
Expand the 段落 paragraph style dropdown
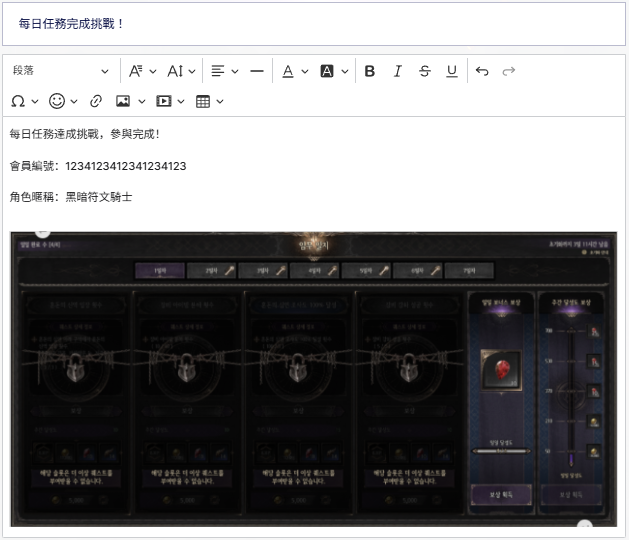coord(60,71)
